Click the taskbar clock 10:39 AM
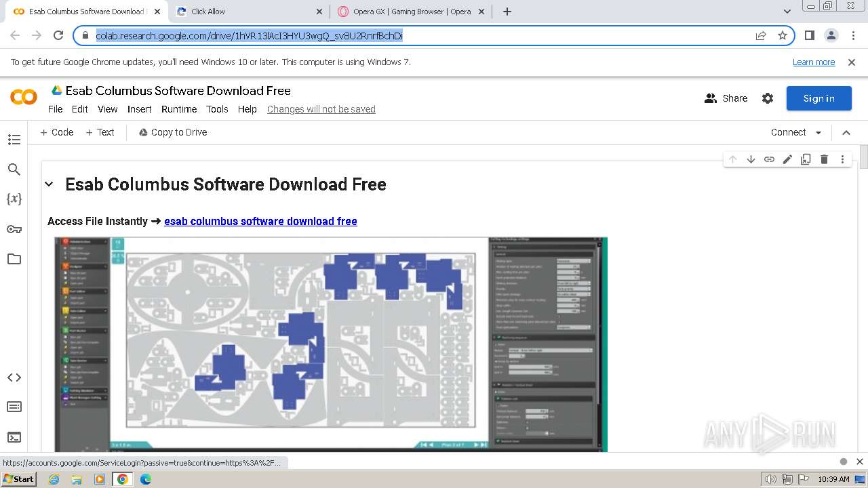 (833, 479)
